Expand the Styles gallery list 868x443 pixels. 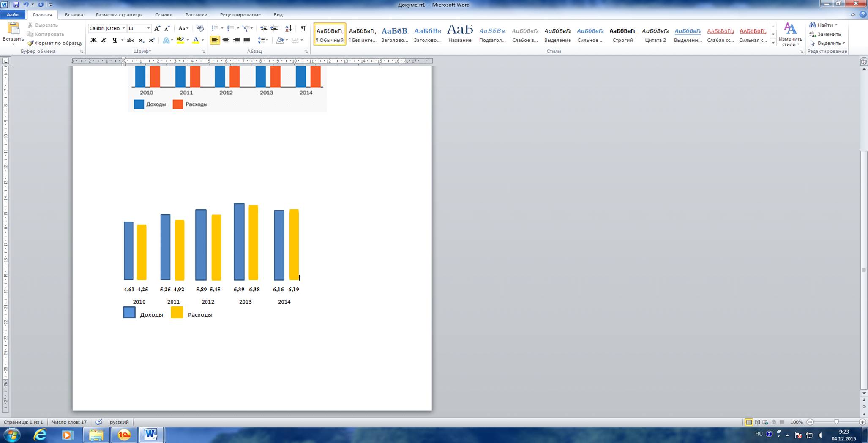click(x=773, y=43)
